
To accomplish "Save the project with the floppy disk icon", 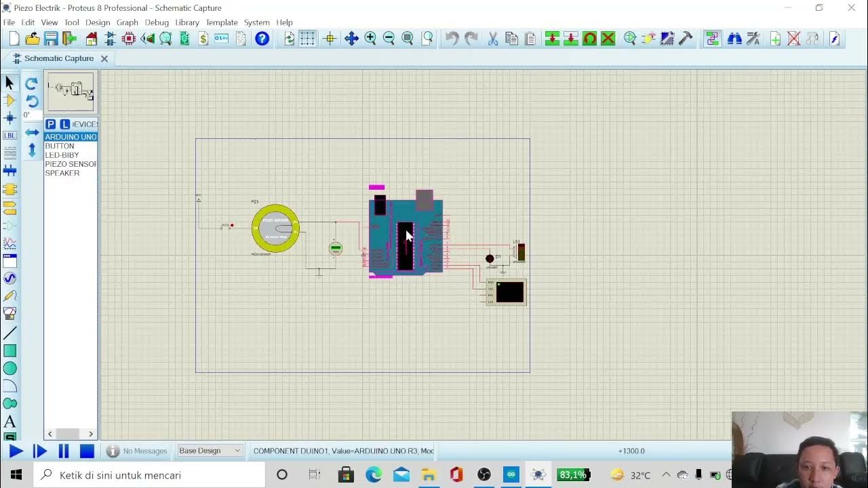I will pos(51,39).
